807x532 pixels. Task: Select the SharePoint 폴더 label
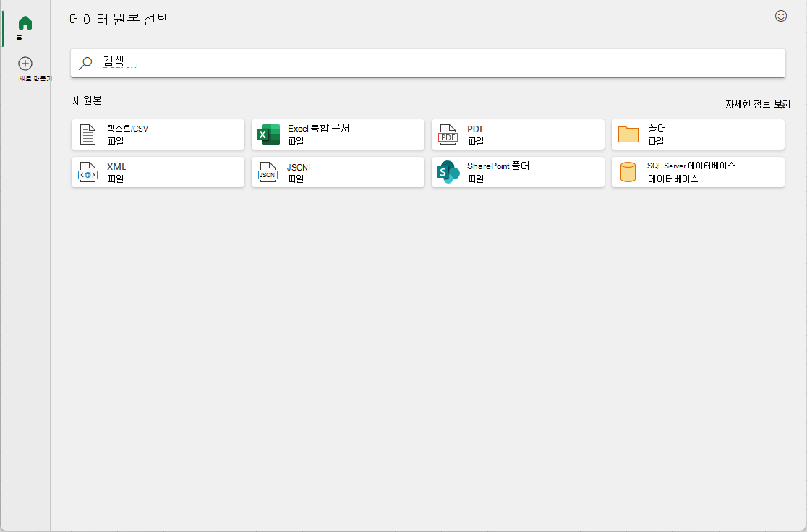click(x=498, y=166)
